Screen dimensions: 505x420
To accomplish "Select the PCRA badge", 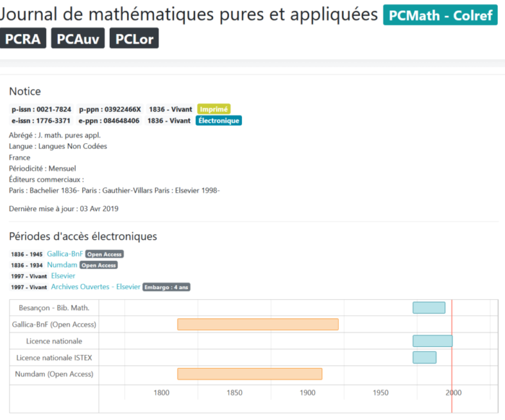I will tap(23, 39).
